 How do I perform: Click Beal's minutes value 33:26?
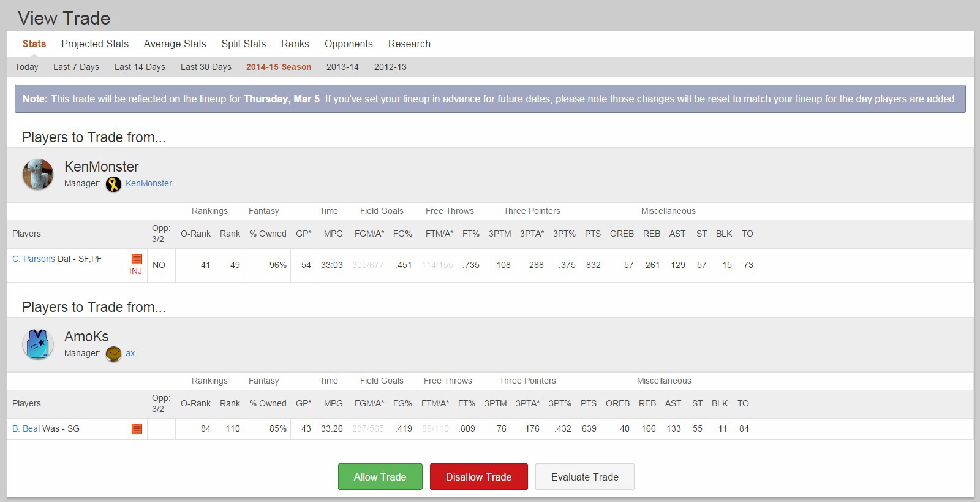click(332, 428)
